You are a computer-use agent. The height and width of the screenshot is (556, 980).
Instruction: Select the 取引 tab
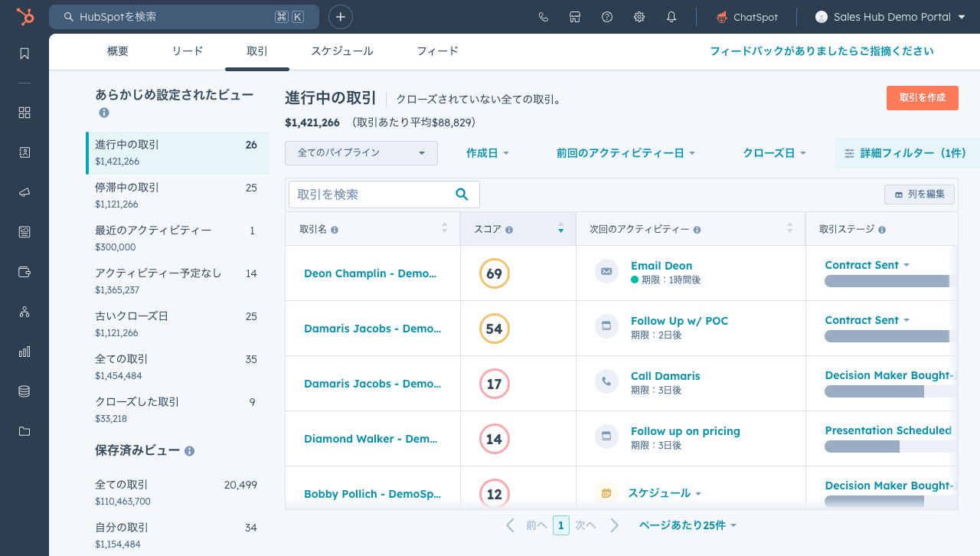[x=257, y=51]
